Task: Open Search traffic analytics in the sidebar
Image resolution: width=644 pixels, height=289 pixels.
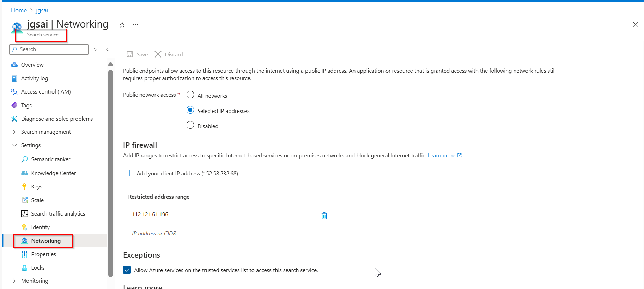Action: [58, 214]
